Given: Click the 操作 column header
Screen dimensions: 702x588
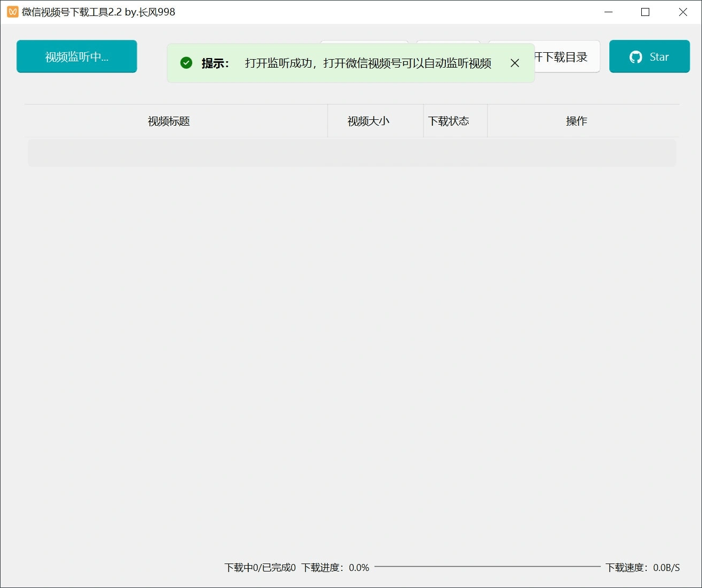Looking at the screenshot, I should pos(576,121).
